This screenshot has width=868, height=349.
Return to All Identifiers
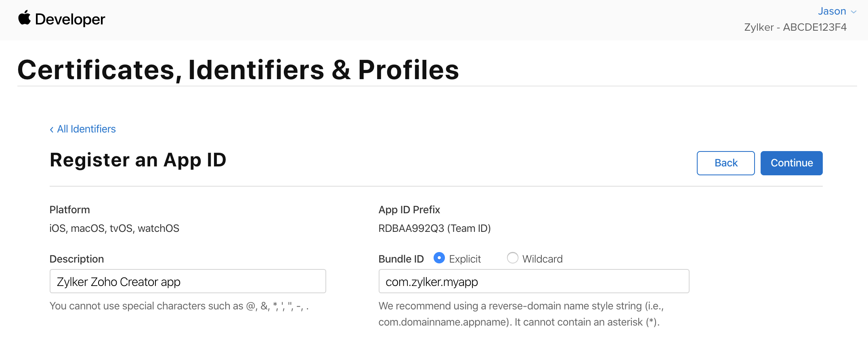[x=86, y=129]
